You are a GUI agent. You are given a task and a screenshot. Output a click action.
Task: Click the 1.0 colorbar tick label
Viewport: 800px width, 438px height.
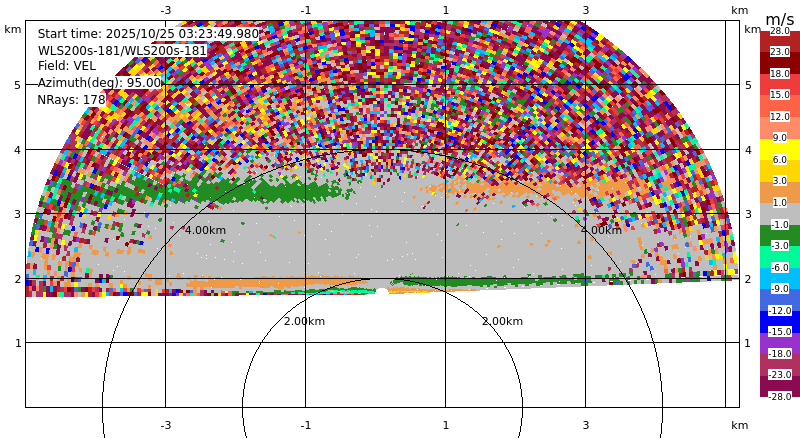click(x=780, y=203)
